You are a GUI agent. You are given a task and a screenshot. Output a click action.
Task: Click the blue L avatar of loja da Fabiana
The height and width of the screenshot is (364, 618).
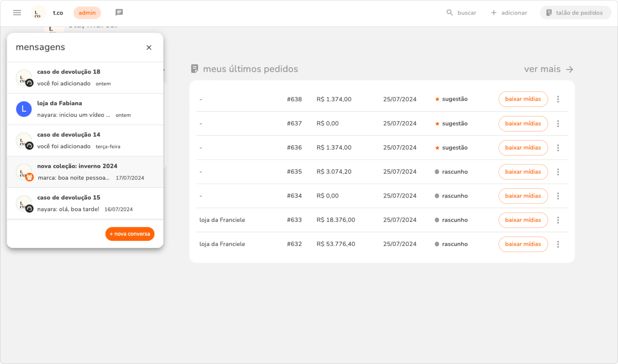coord(24,109)
